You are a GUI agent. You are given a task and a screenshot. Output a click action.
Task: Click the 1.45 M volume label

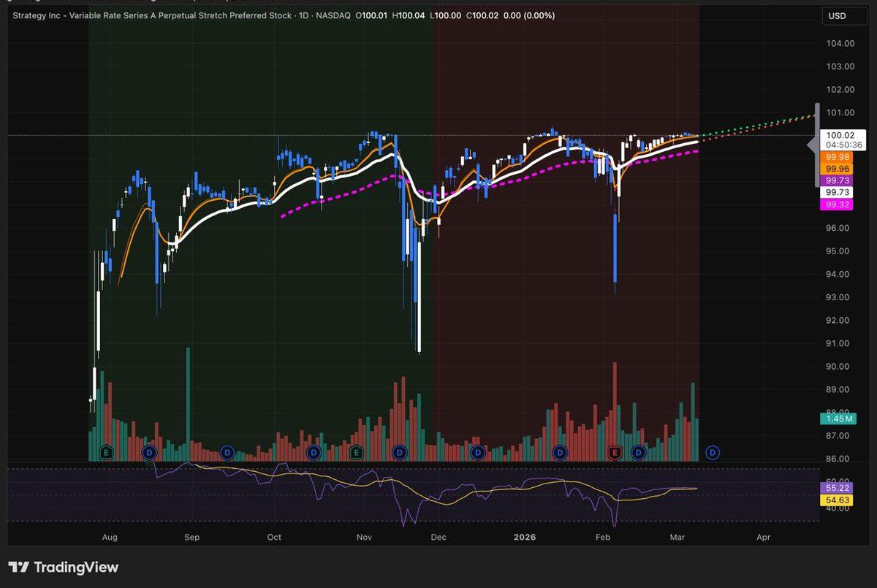pos(837,419)
